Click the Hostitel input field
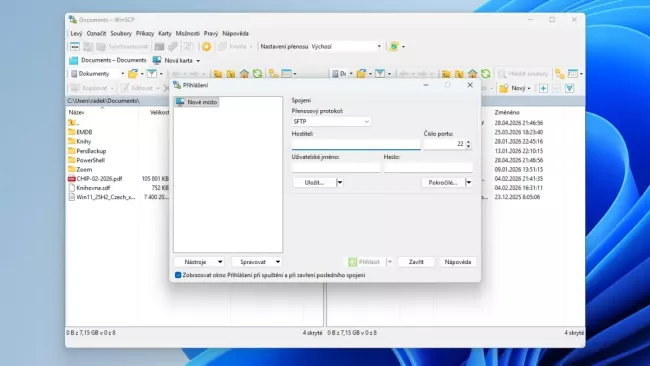Image resolution: width=650 pixels, height=366 pixels. pyautogui.click(x=356, y=144)
